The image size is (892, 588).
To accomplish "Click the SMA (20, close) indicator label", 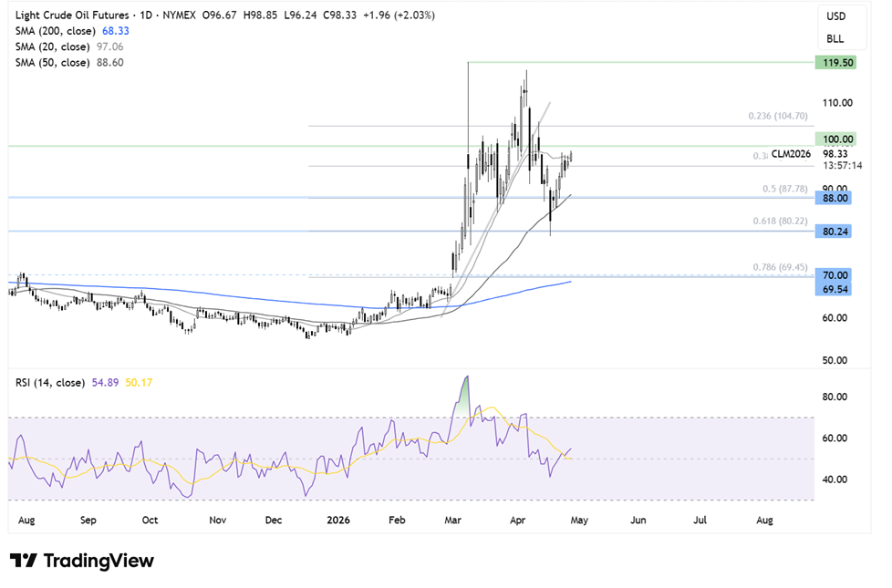I will [54, 47].
